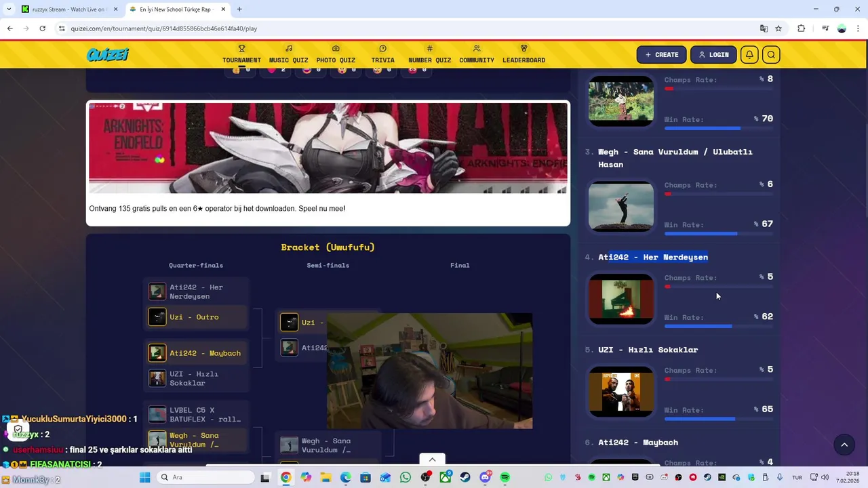Select UZI - Hızlı Sokaklar in bracket
The height and width of the screenshot is (488, 868).
[197, 378]
